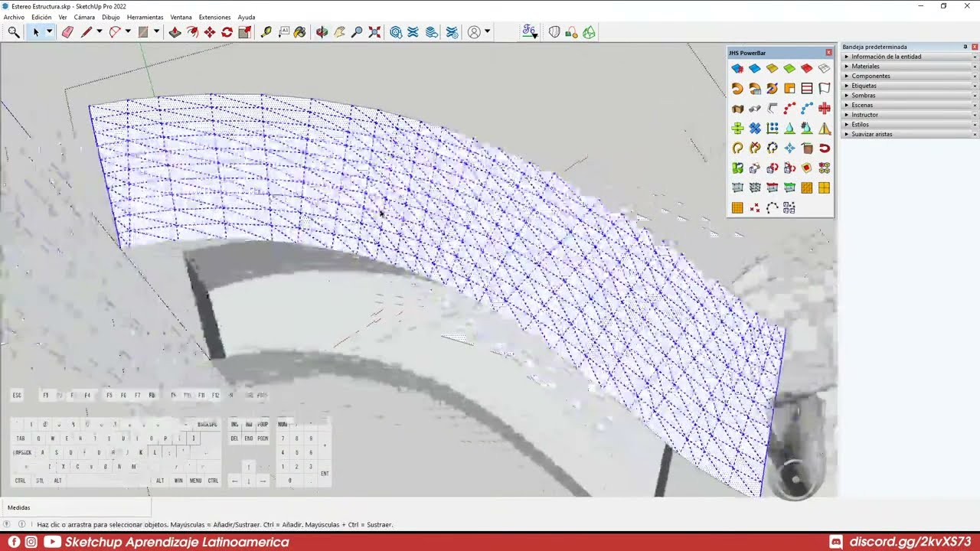Expand the Información de la entidad panel
Image resolution: width=980 pixels, height=551 pixels.
(x=847, y=57)
